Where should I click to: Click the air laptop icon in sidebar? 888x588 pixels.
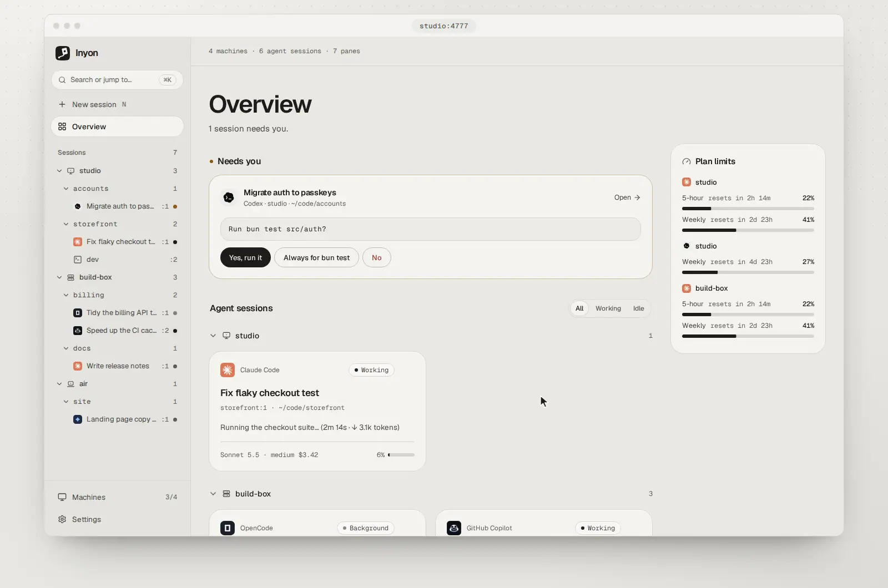pos(70,384)
